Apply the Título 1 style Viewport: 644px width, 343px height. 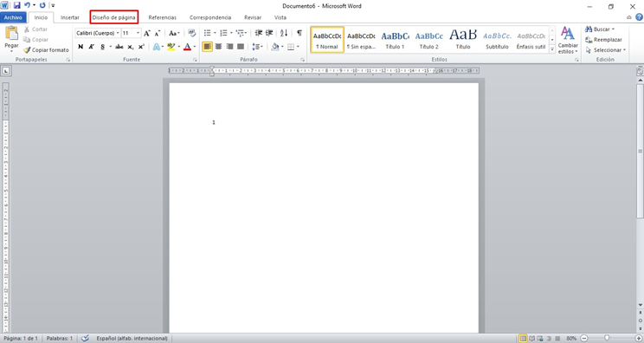pos(395,40)
